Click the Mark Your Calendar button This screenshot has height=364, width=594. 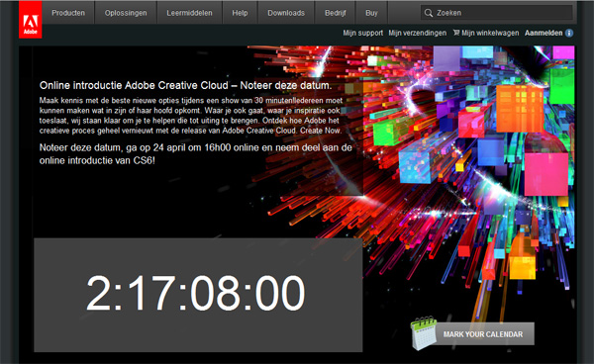[483, 334]
